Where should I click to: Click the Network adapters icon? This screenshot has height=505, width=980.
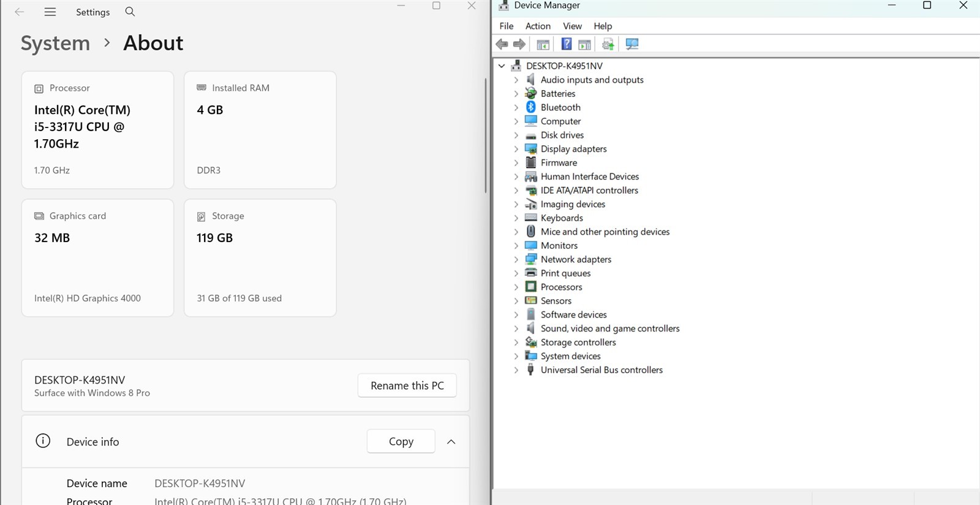click(x=531, y=259)
